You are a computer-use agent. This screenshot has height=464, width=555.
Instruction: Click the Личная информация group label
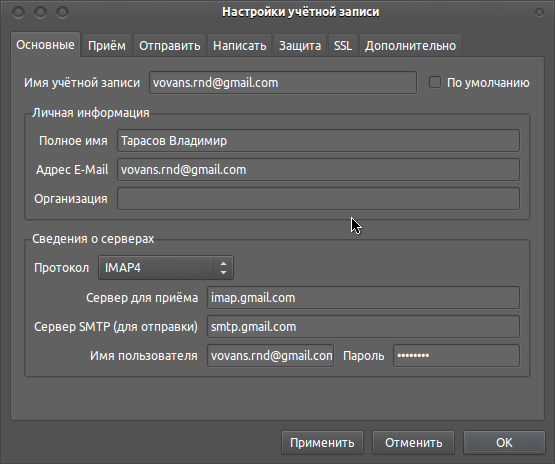click(91, 113)
